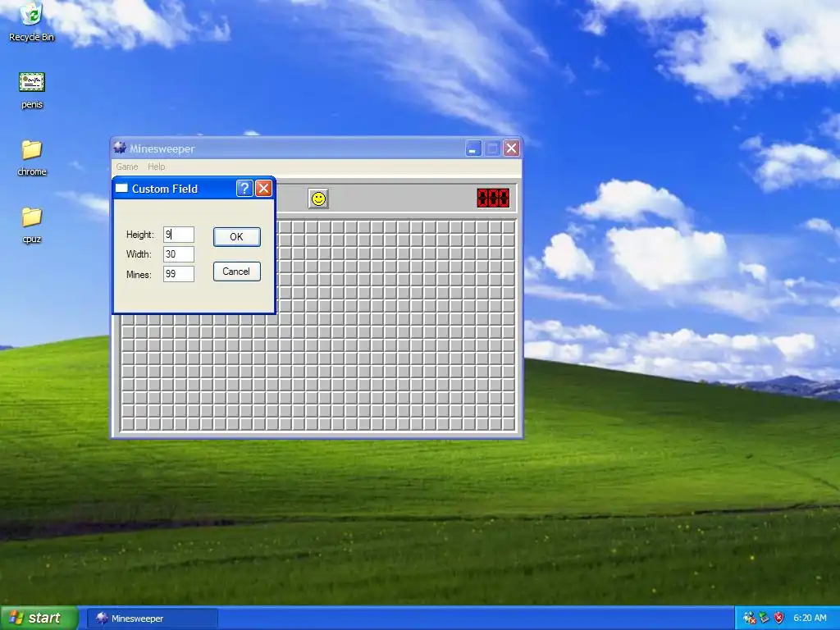
Task: Open the Windows start menu
Action: pyautogui.click(x=39, y=619)
